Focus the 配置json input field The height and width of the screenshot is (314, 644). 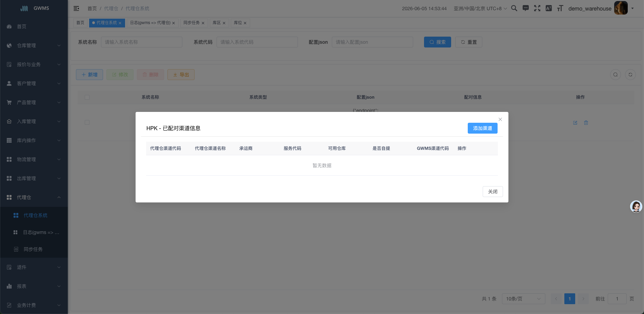coord(373,42)
